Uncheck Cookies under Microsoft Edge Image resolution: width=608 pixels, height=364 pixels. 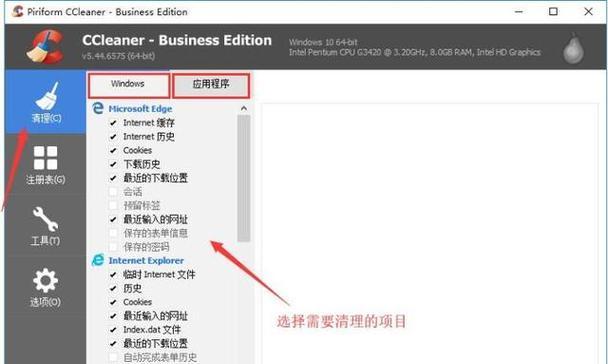click(113, 150)
